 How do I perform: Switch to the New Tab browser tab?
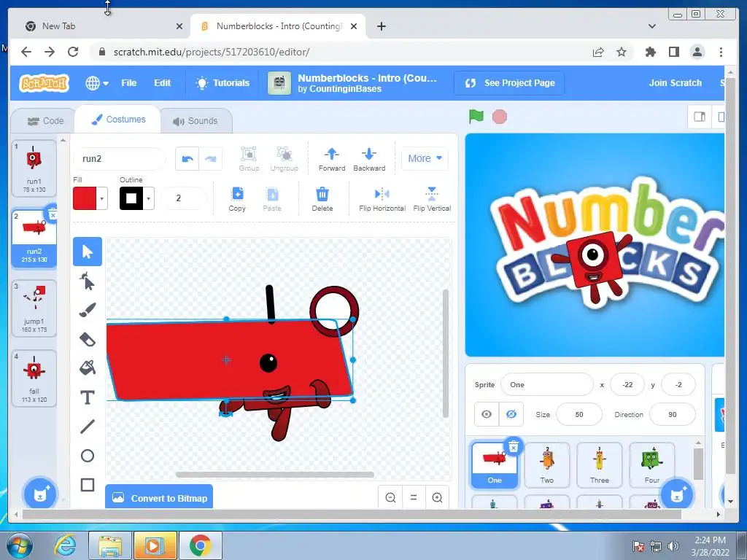[x=99, y=26]
